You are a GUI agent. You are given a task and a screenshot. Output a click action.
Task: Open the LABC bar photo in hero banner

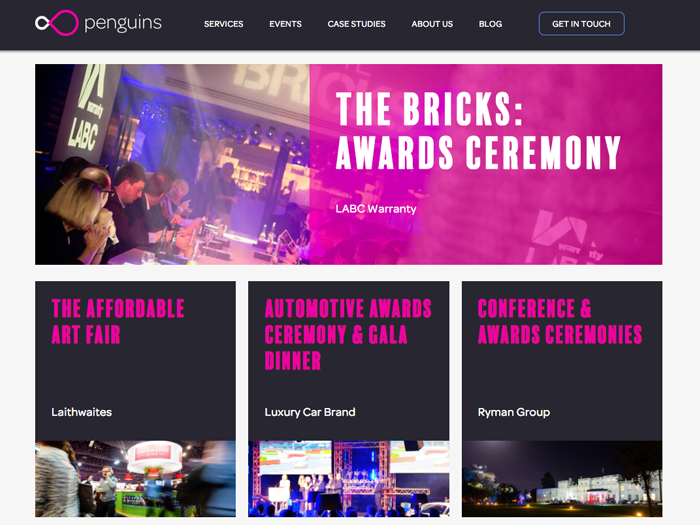pos(172,164)
